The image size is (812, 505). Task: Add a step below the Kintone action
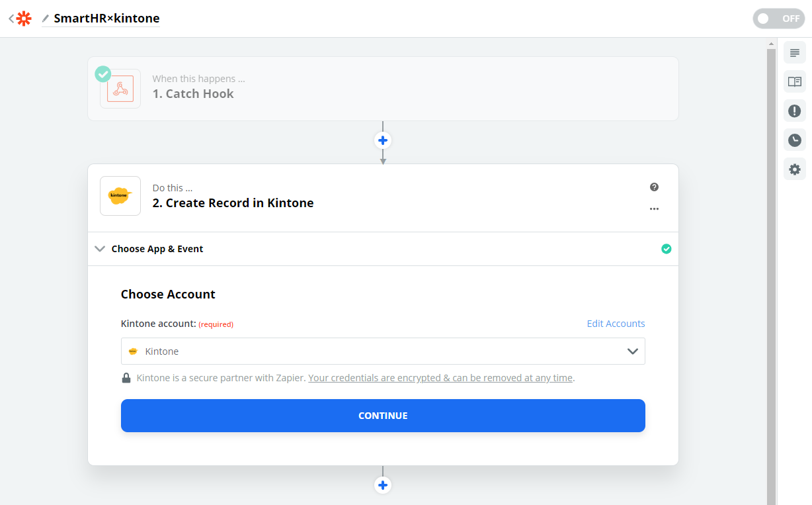383,485
